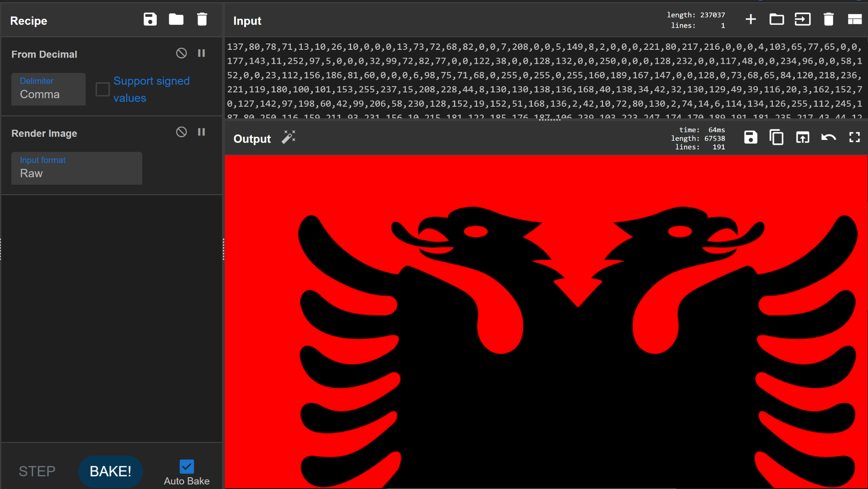Undo the bake in the output panel
The image size is (868, 489).
pyautogui.click(x=829, y=137)
